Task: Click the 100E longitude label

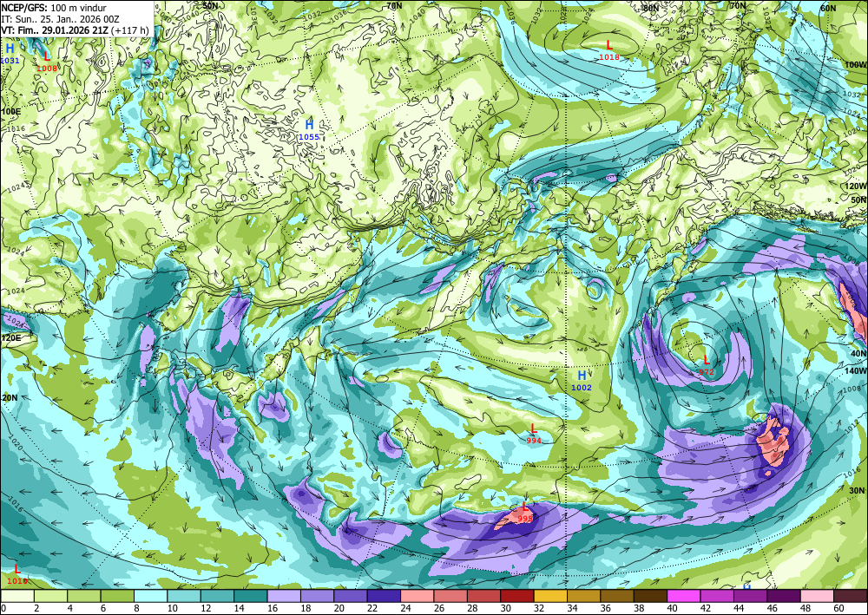Action: [10, 112]
